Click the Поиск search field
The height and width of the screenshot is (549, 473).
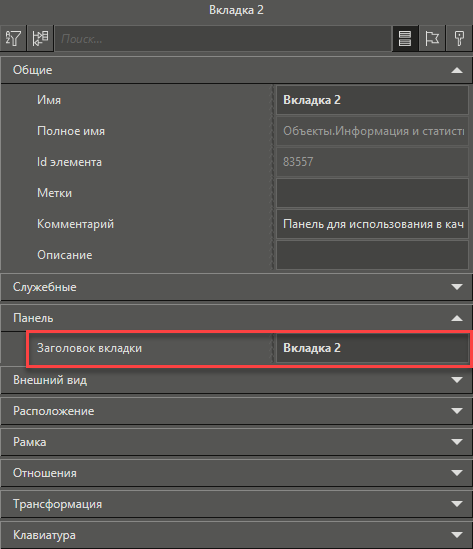(223, 39)
